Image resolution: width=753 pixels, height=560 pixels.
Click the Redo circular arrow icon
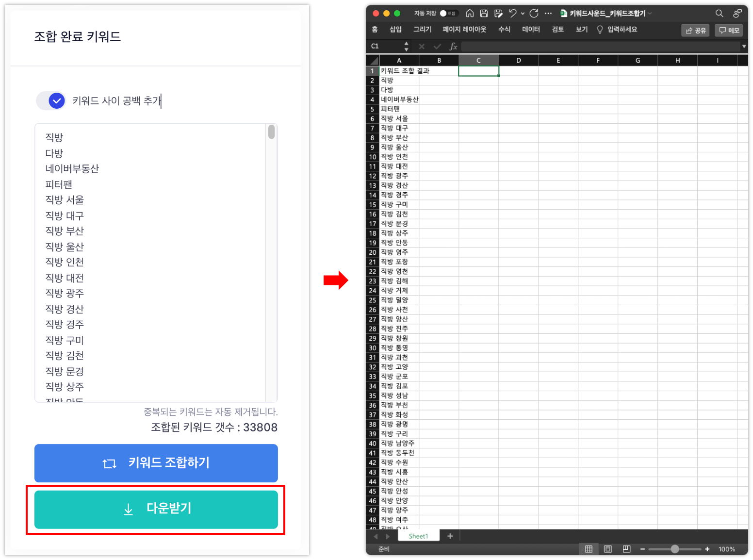pyautogui.click(x=534, y=14)
